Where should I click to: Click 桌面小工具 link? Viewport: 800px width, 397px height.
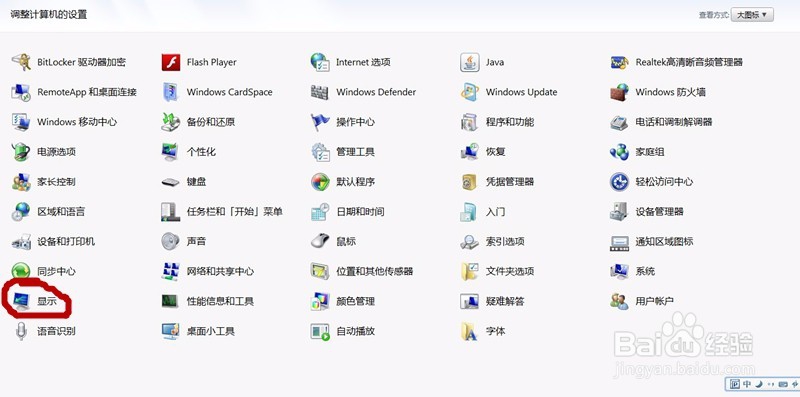(211, 331)
